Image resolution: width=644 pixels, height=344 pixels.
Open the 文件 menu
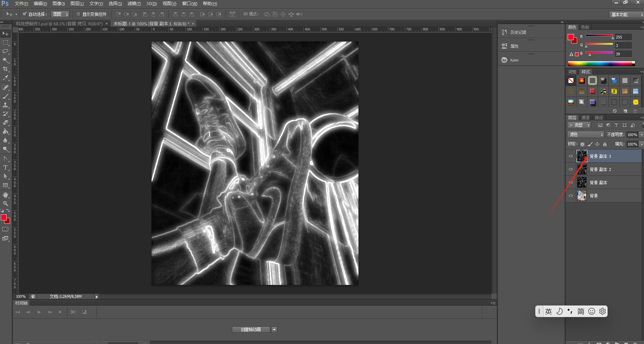(21, 3)
